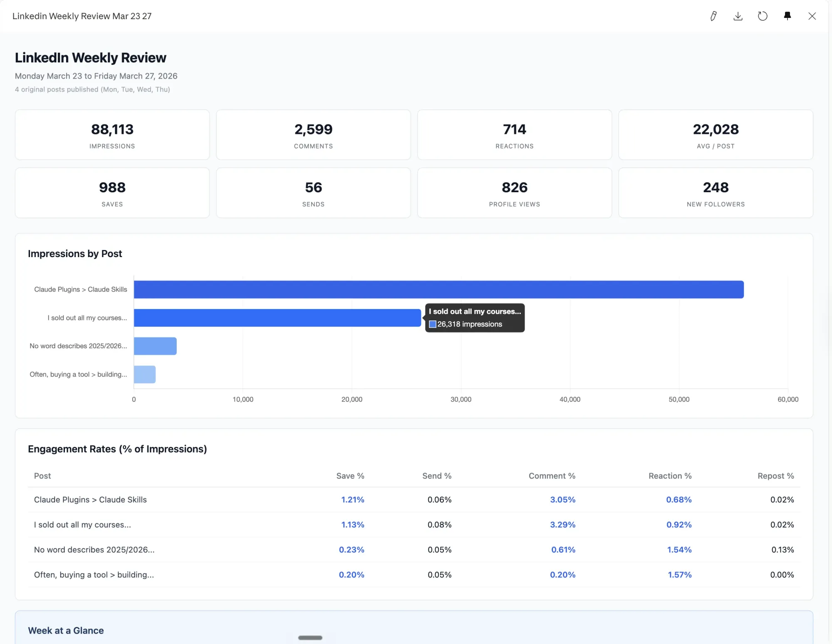Click the Post column header

[42, 476]
